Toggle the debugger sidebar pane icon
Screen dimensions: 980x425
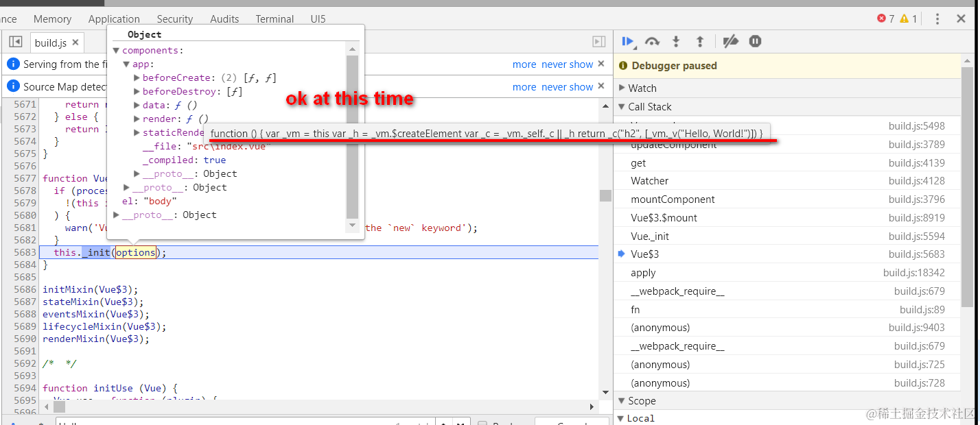599,42
